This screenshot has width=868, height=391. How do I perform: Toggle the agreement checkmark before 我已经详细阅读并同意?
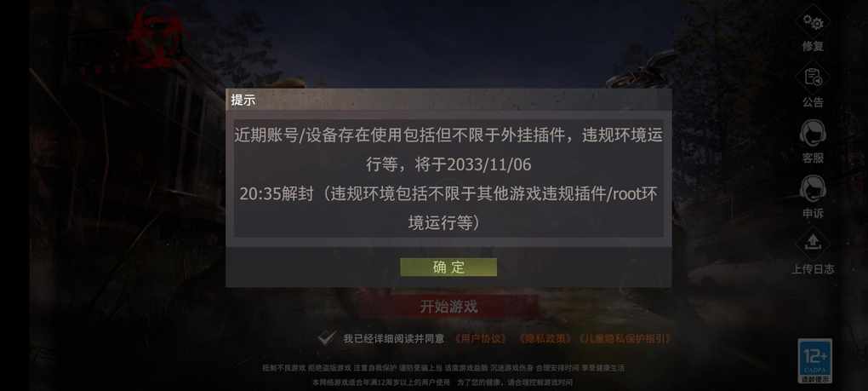tap(327, 338)
